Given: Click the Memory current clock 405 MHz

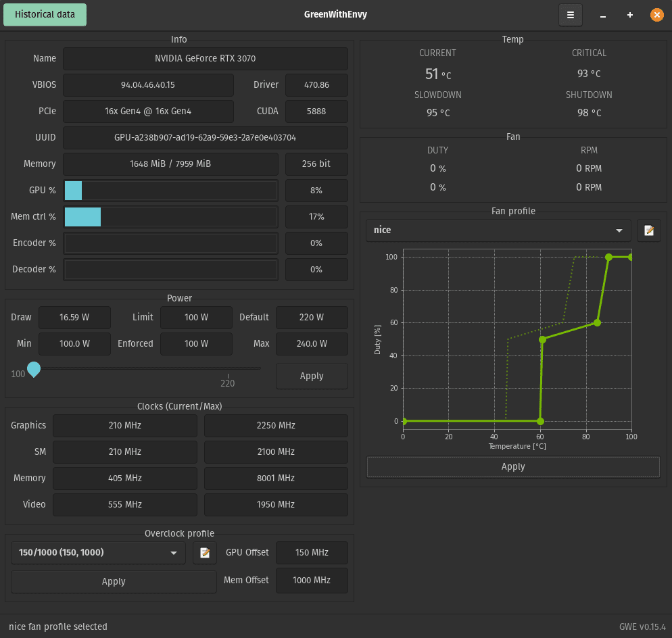Looking at the screenshot, I should point(125,478).
